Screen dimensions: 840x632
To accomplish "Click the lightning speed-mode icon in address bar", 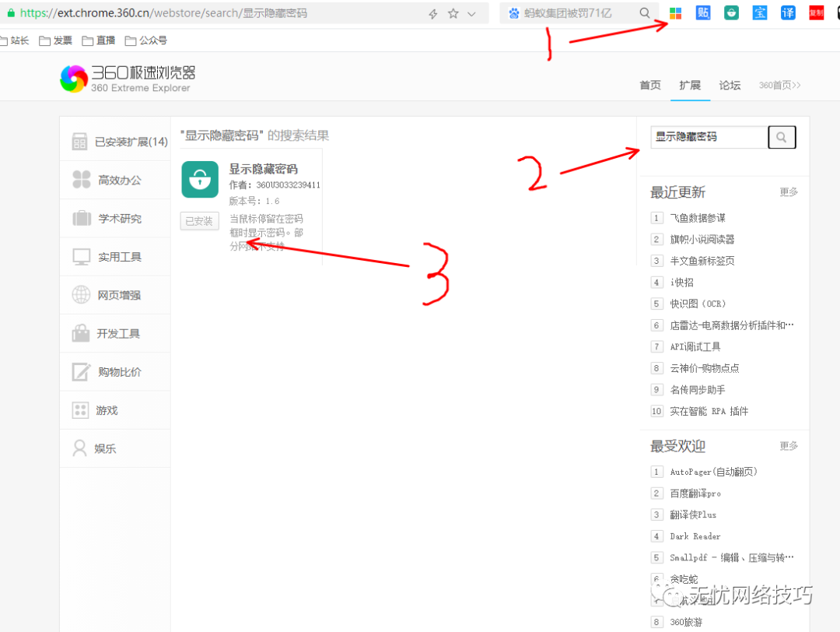I will click(x=433, y=14).
